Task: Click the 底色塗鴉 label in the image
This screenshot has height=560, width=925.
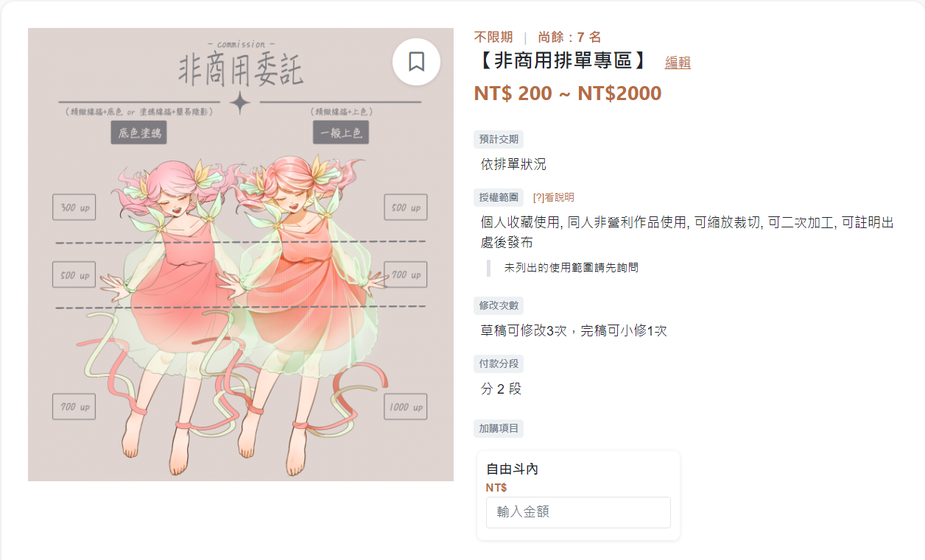Action: (138, 134)
